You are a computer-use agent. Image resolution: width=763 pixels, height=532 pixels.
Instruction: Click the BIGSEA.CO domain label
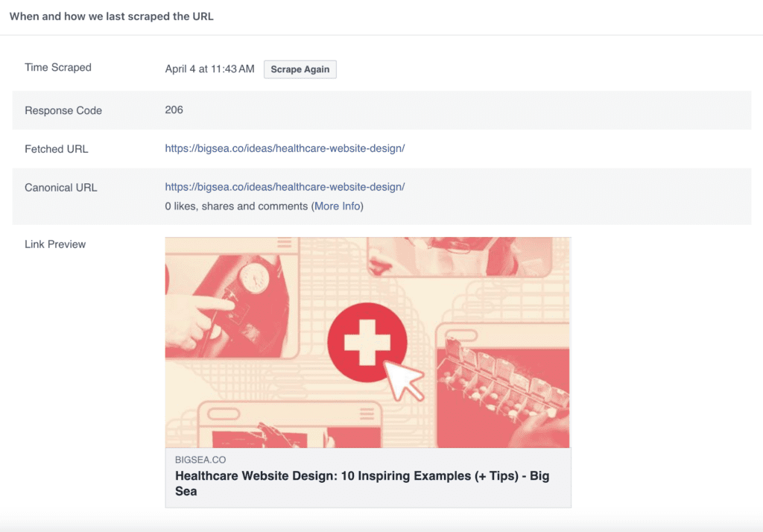point(201,460)
